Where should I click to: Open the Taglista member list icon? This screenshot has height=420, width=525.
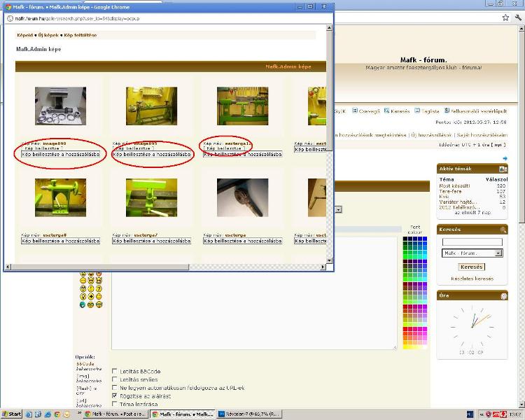coord(417,111)
